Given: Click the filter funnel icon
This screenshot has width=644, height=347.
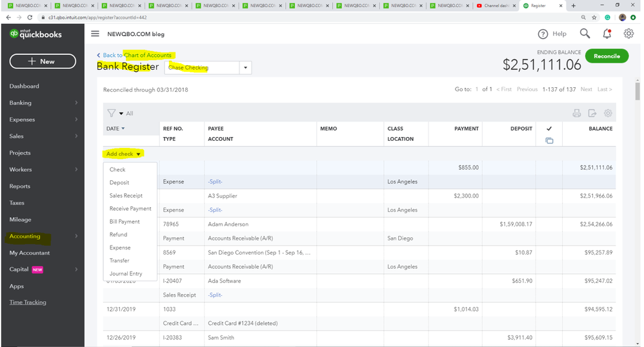Looking at the screenshot, I should (112, 113).
